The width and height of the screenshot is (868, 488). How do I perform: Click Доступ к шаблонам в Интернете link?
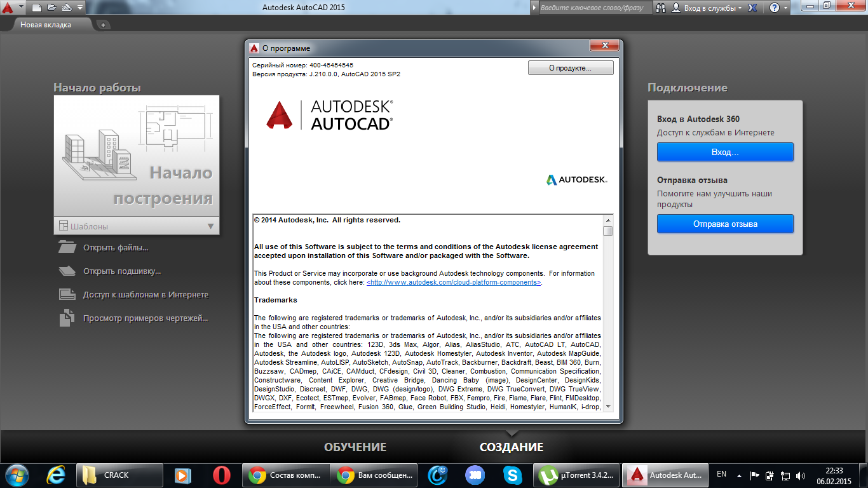(x=146, y=295)
